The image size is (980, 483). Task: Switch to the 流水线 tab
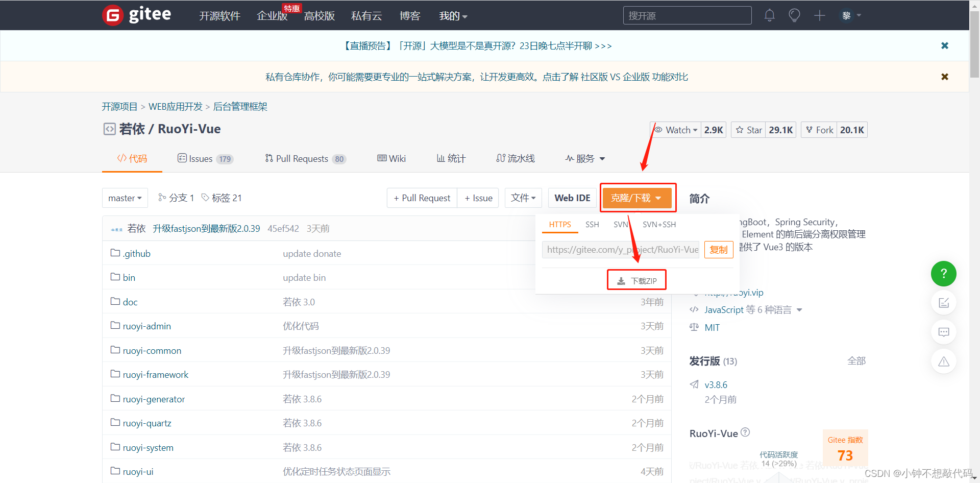click(x=516, y=158)
